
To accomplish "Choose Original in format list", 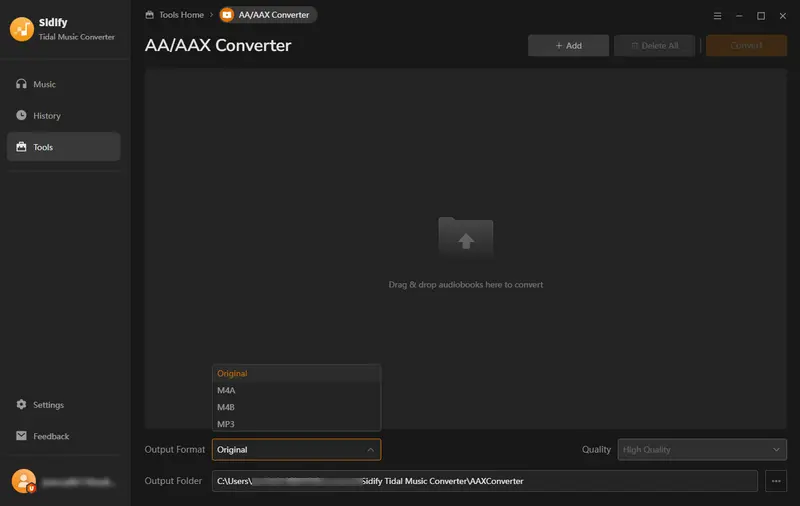I will (296, 373).
